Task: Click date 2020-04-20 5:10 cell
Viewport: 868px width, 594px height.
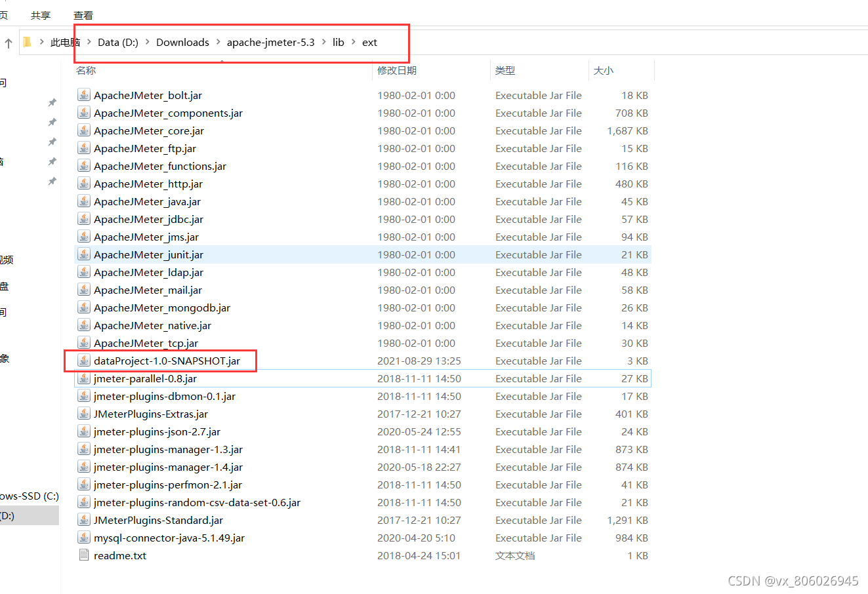Action: [x=416, y=538]
